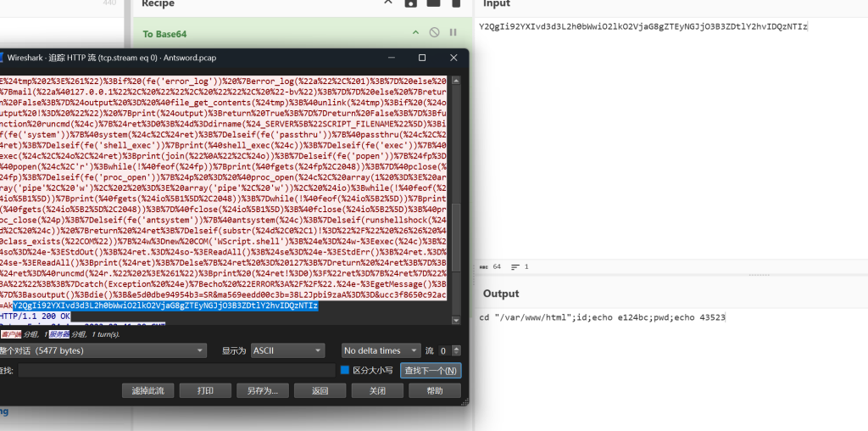The width and height of the screenshot is (868, 431).
Task: Collapse the To Base64 operation
Action: tap(415, 32)
